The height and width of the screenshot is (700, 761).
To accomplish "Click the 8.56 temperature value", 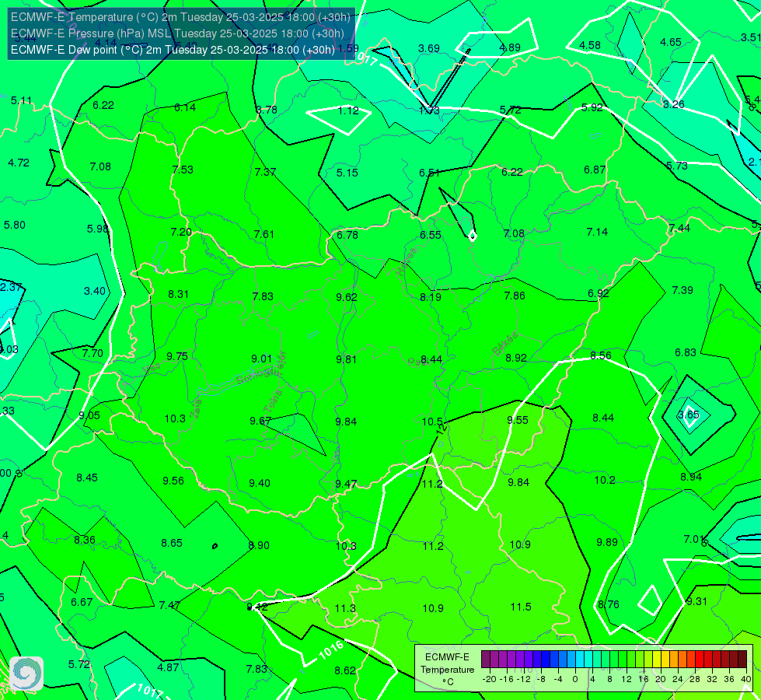I will pos(601,356).
